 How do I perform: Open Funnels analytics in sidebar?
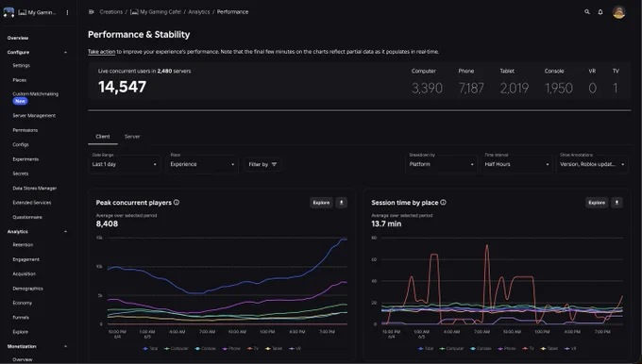(21, 318)
